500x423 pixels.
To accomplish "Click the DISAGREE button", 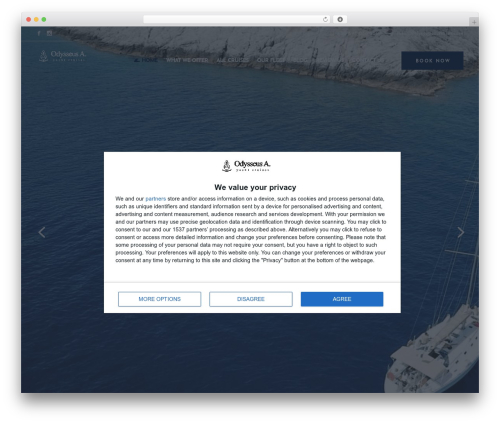I will click(x=251, y=299).
